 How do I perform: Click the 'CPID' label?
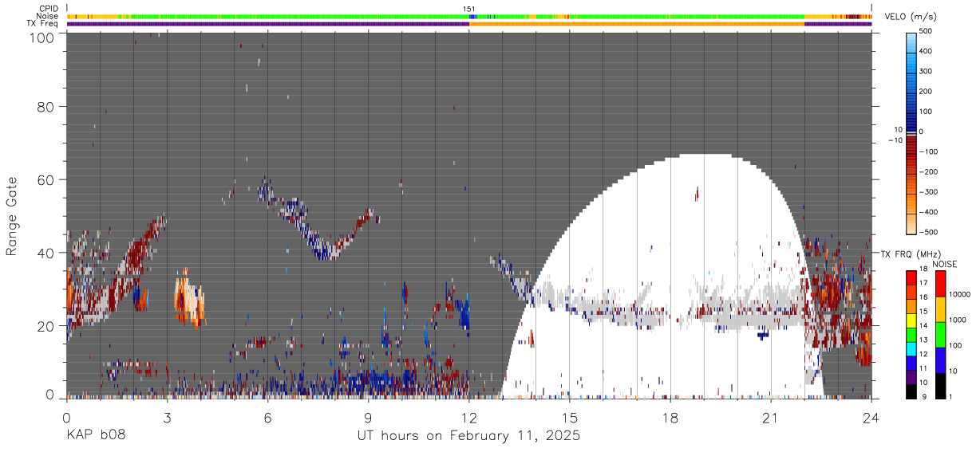click(x=49, y=9)
